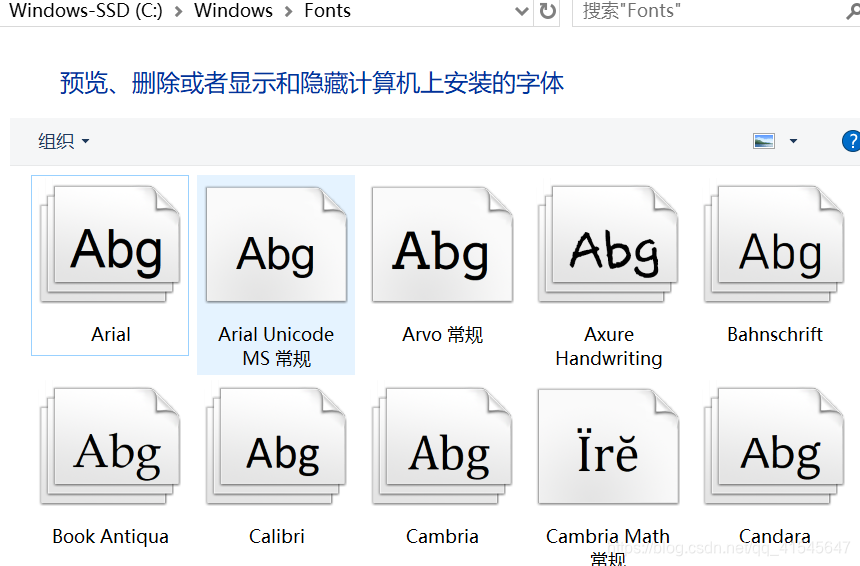Select the Arial Unicode MS font icon

click(276, 244)
